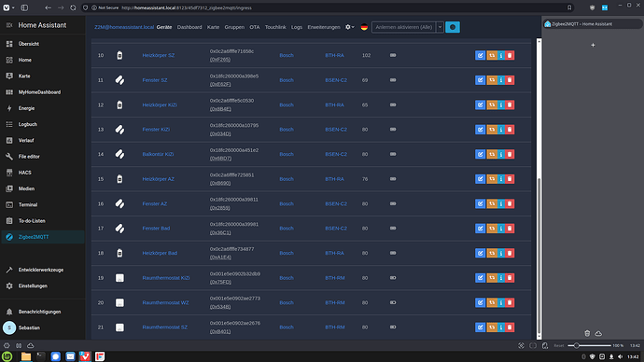Click Bosch manufacturer link for Fenster Bad

pos(287,229)
